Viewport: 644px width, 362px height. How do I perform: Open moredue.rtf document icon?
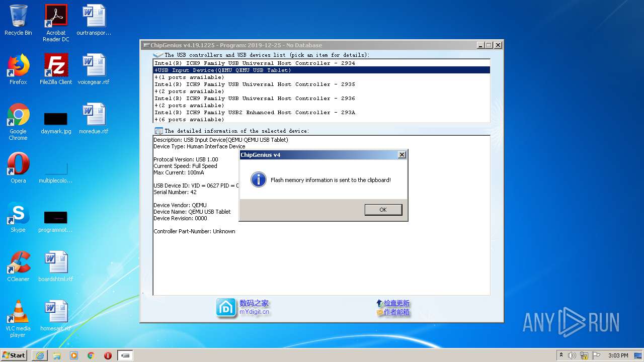[94, 119]
